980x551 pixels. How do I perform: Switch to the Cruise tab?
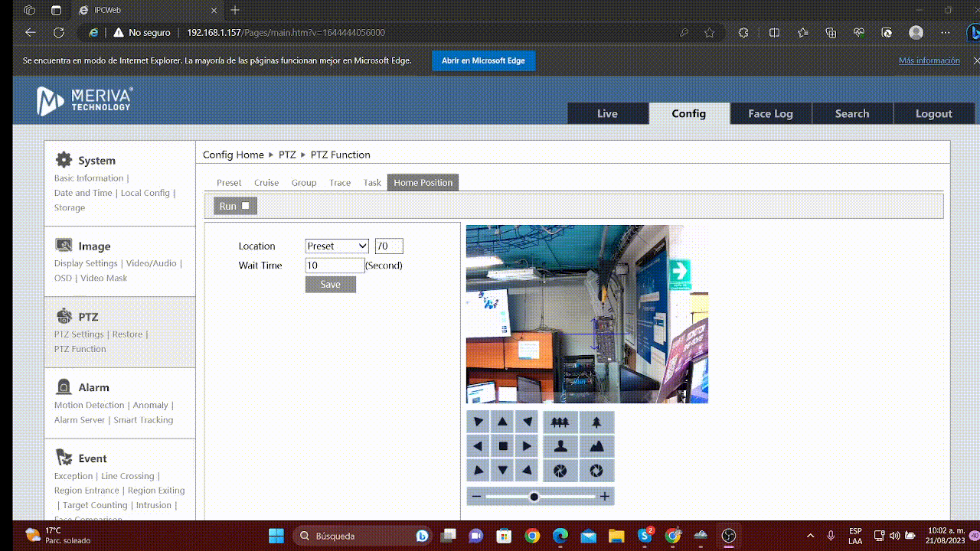(266, 183)
